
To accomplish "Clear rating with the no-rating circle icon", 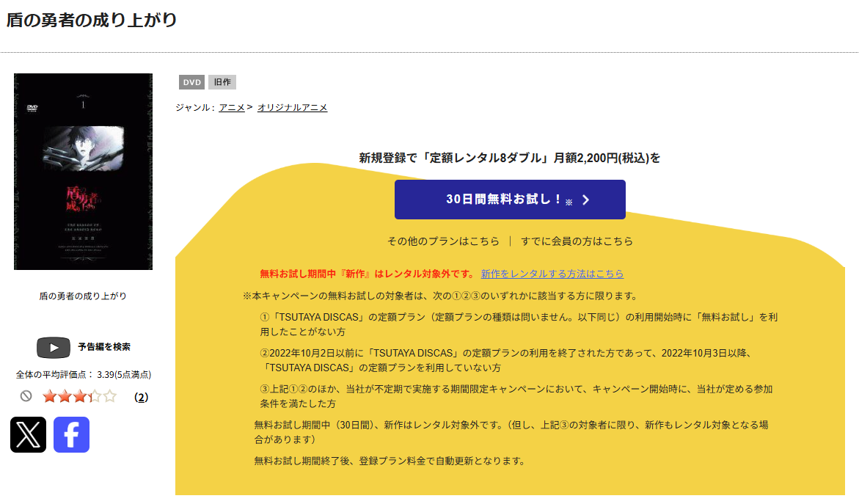I will point(26,396).
